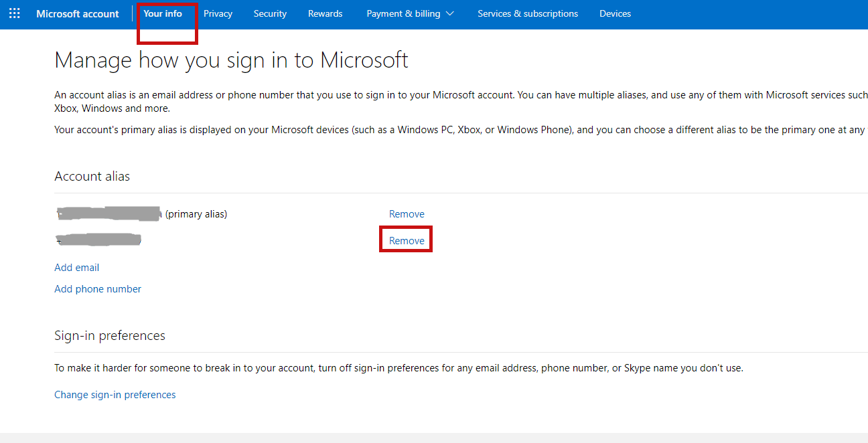Open the Rewards tab
This screenshot has width=868, height=443.
pos(326,13)
